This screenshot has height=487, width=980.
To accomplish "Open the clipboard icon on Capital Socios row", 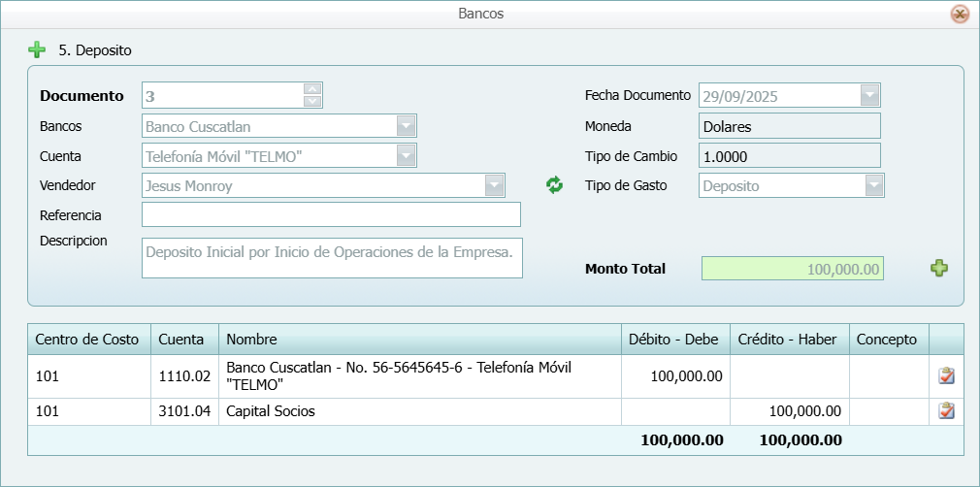I will [x=946, y=411].
